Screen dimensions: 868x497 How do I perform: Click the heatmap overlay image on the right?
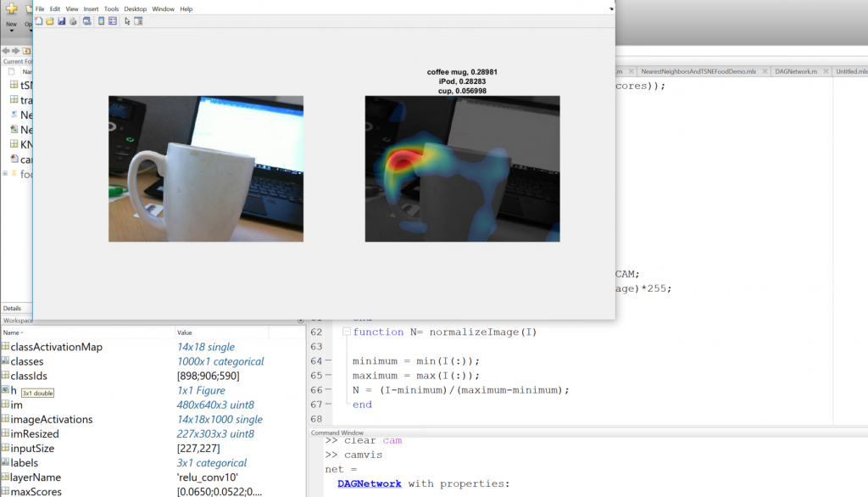(462, 168)
